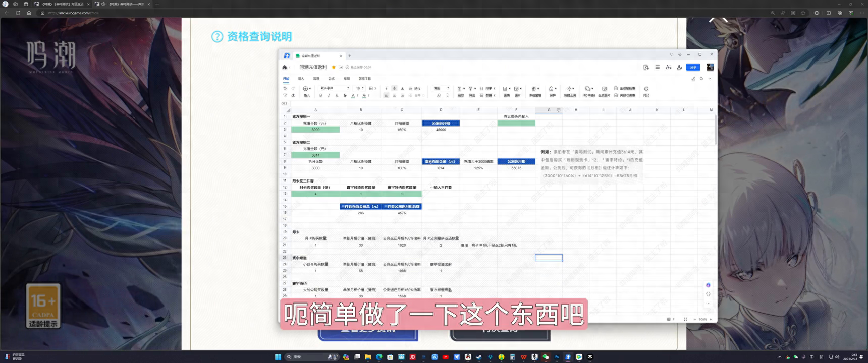The image size is (868, 363).
Task: Click generate smart table button
Action: click(x=625, y=88)
